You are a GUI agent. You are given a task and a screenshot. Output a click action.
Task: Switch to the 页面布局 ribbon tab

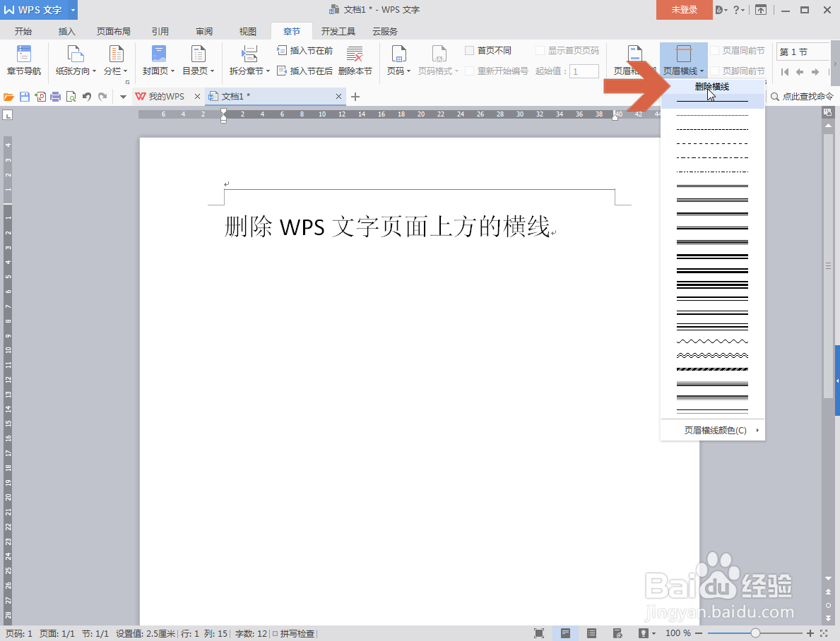tap(114, 32)
